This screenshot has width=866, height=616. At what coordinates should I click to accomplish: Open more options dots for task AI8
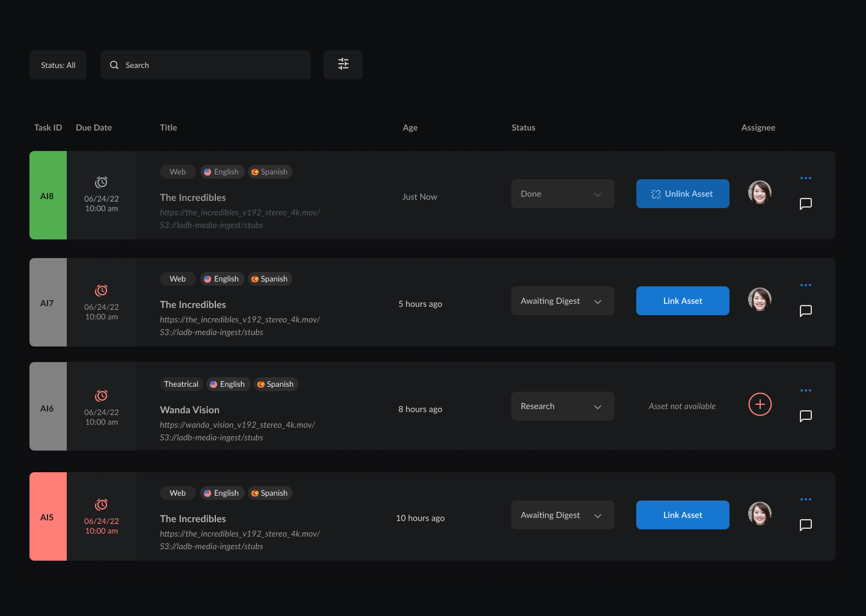tap(806, 178)
